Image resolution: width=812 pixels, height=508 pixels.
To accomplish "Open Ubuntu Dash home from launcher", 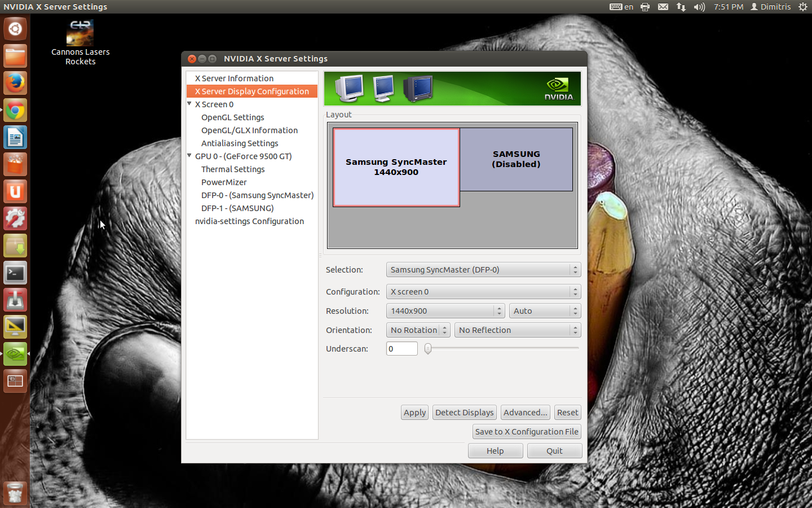I will pos(15,29).
